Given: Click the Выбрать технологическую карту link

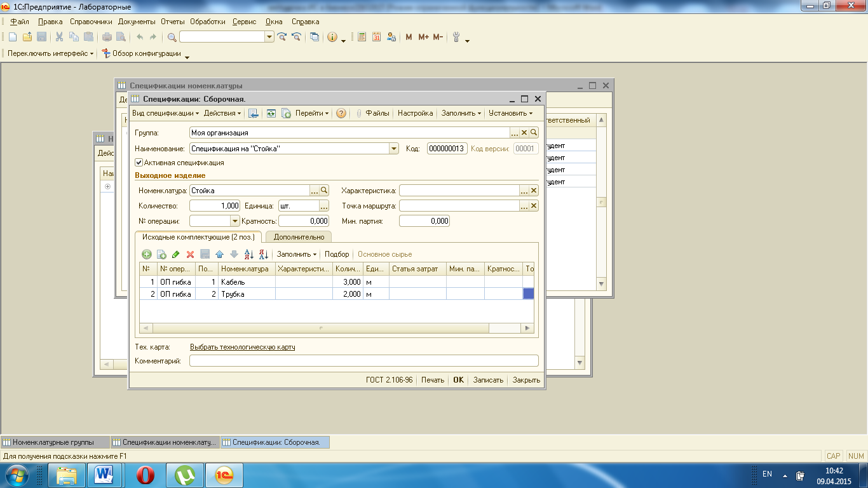Looking at the screenshot, I should click(x=243, y=347).
